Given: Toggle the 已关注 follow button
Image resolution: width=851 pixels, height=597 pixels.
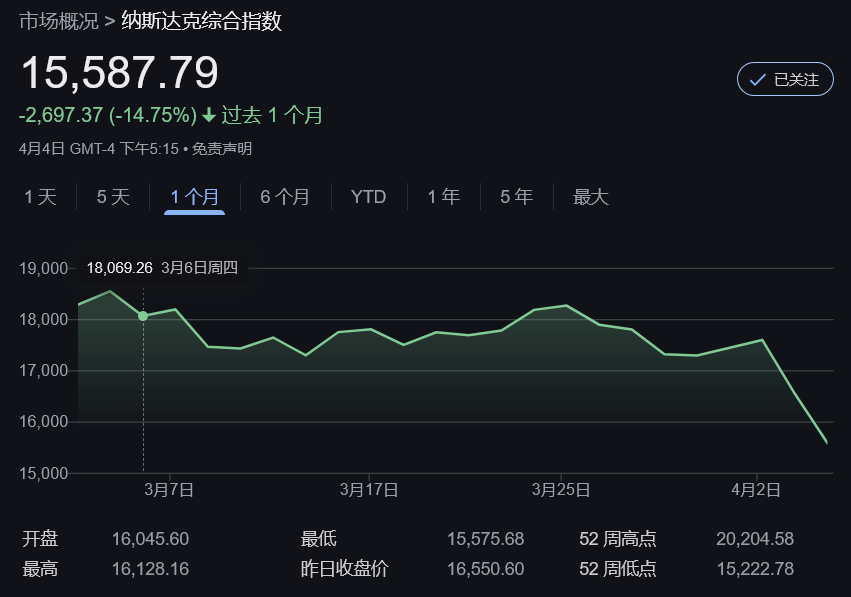Looking at the screenshot, I should (785, 79).
